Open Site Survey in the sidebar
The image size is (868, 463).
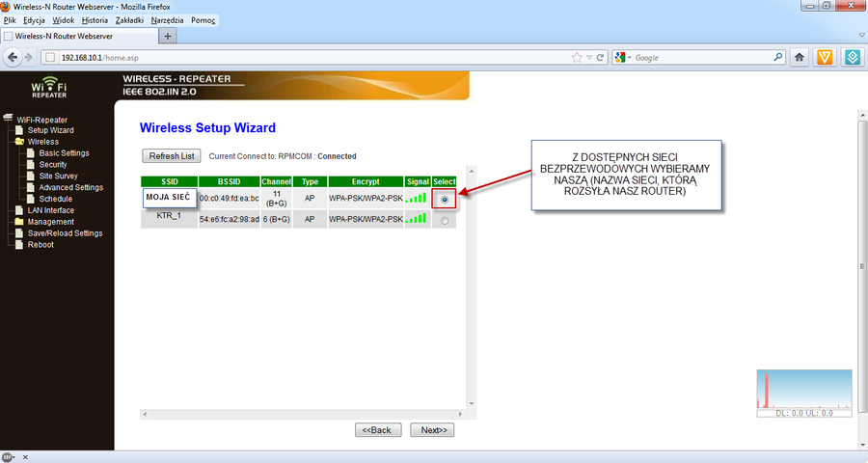coord(58,177)
